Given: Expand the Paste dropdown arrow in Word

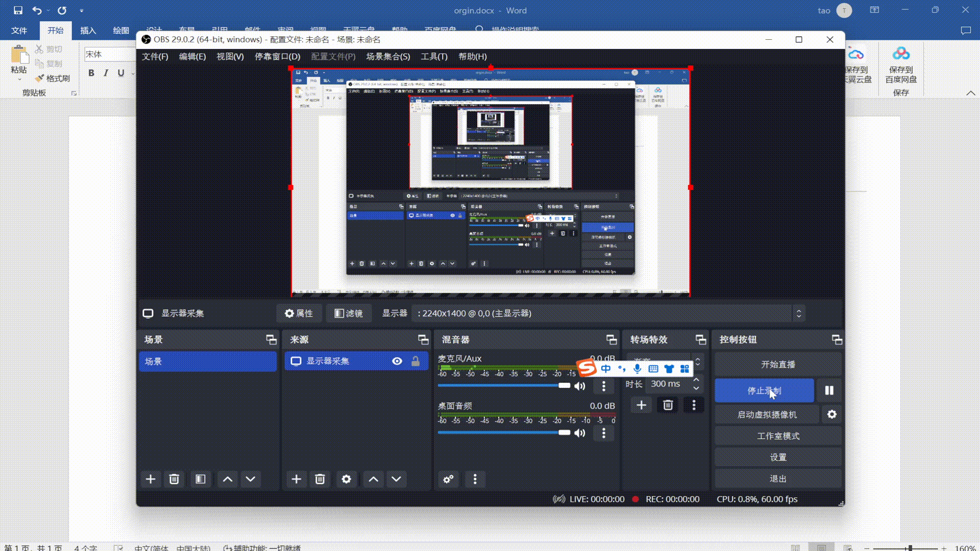Looking at the screenshot, I should click(x=19, y=79).
